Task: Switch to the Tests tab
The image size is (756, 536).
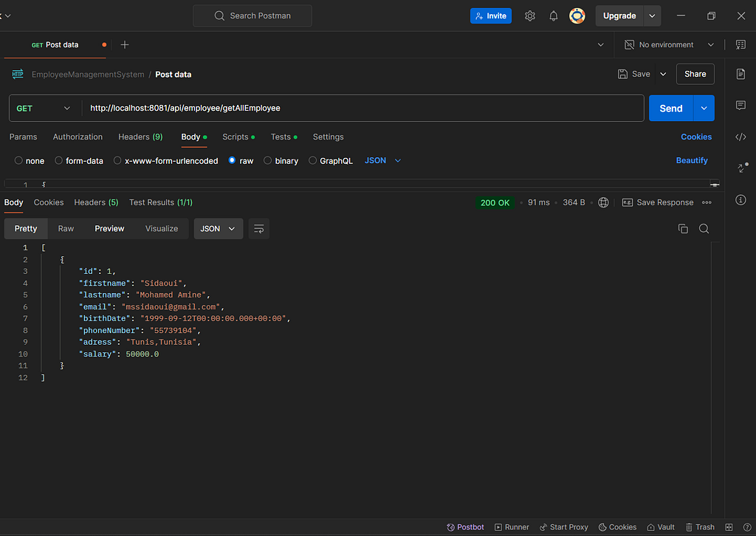Action: (283, 137)
